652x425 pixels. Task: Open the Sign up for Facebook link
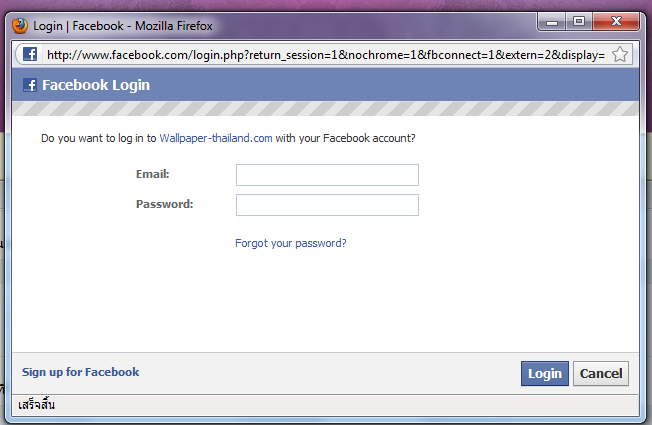point(81,372)
